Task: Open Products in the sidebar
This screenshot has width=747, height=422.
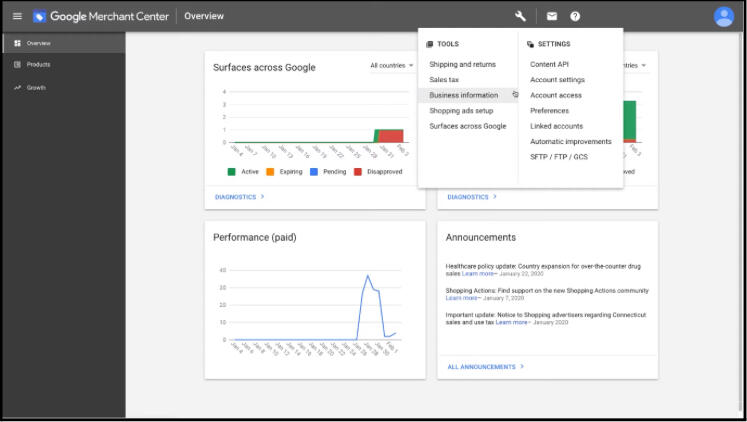Action: tap(38, 65)
